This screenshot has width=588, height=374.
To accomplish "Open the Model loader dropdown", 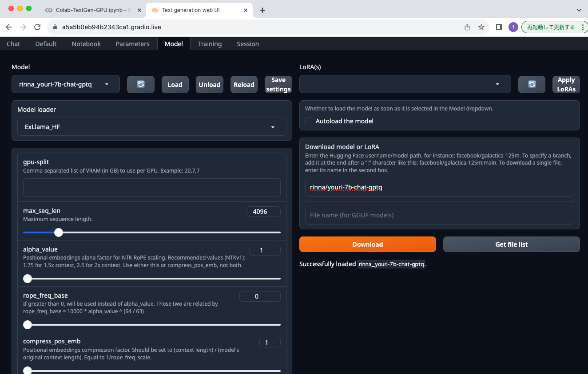I will tap(152, 127).
